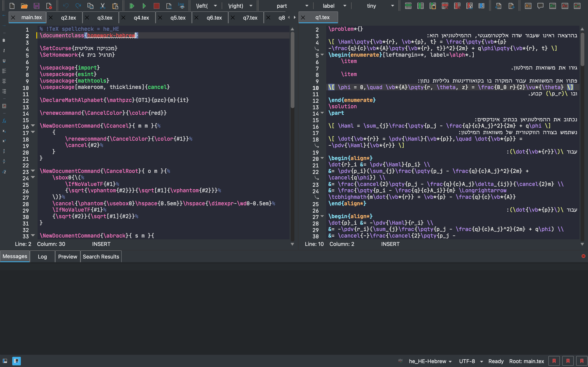Click the left editor vertical scrollbar
The height and width of the screenshot is (367, 588).
click(x=292, y=70)
